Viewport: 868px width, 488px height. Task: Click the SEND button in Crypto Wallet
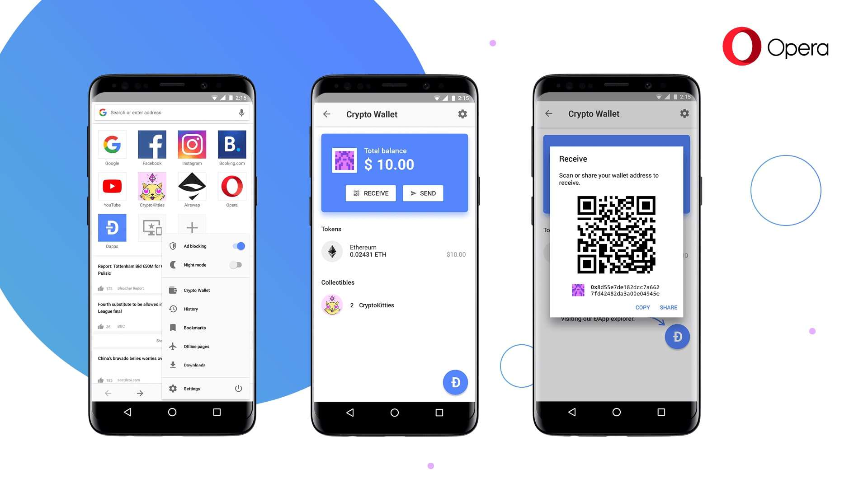423,193
